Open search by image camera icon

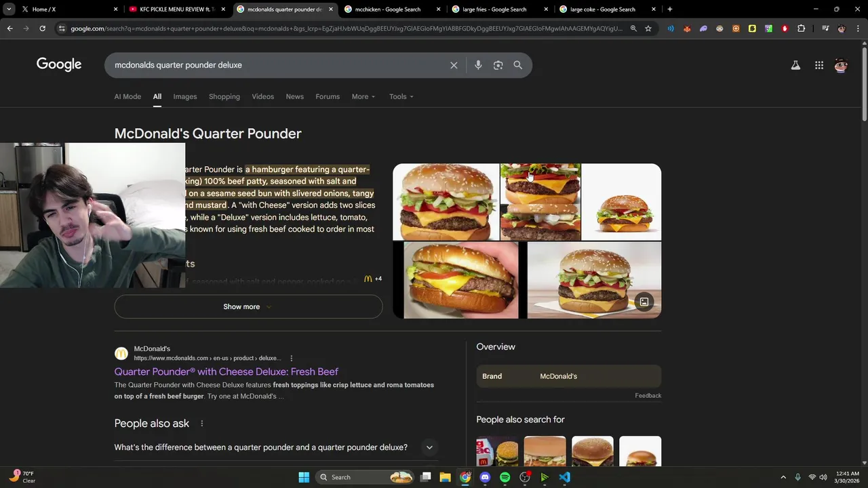498,65
